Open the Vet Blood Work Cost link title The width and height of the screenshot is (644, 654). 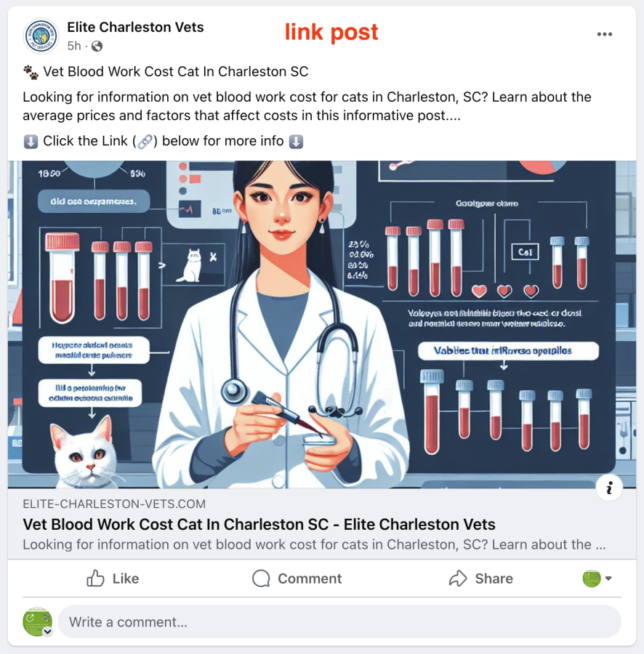tap(259, 524)
